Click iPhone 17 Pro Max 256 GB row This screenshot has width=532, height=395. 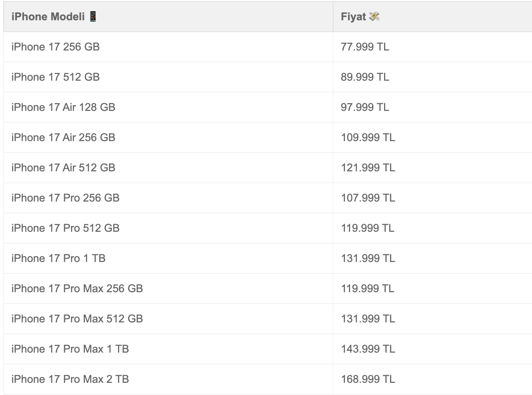(77, 289)
